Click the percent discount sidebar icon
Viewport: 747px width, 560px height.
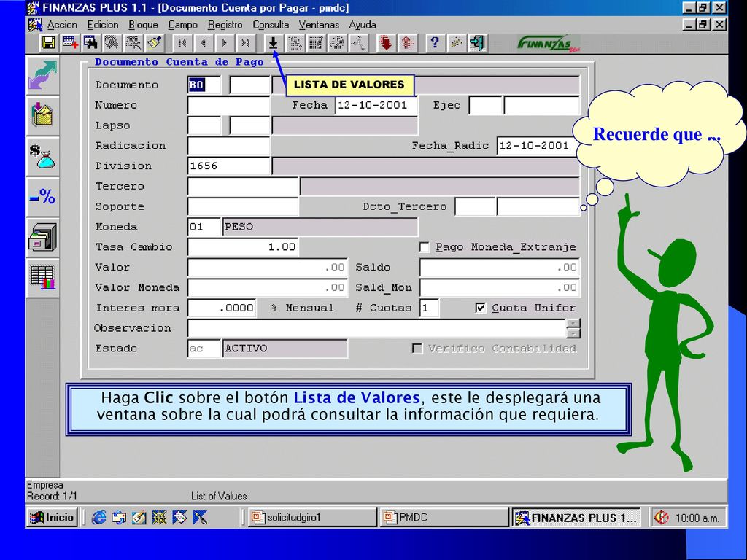tap(43, 196)
